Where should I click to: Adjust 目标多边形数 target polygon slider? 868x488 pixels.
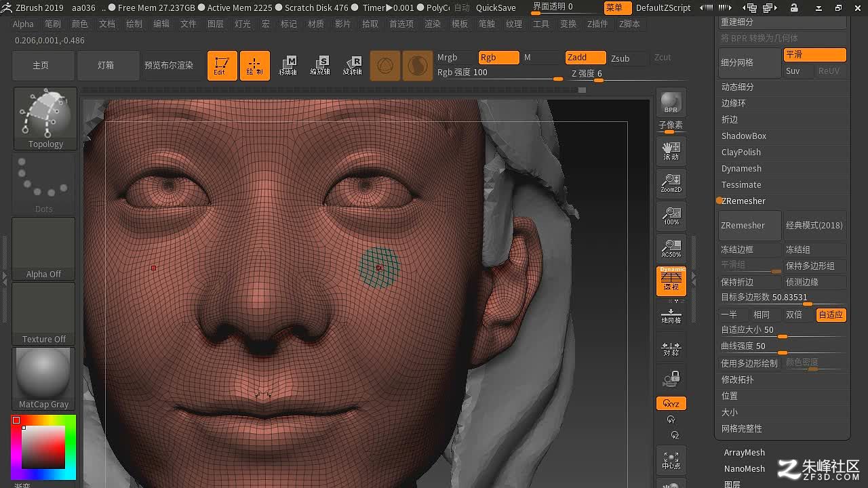783,298
